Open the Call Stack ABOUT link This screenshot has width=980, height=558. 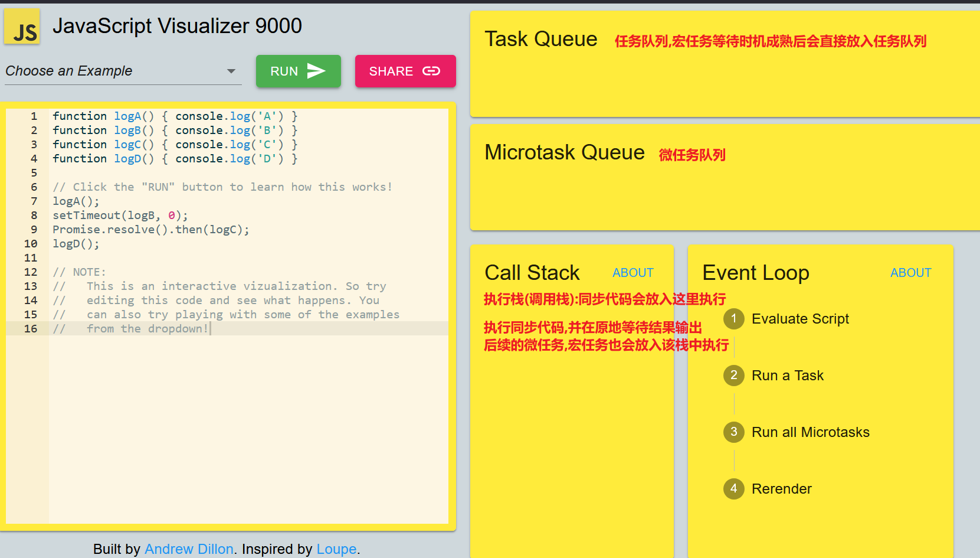tap(633, 273)
